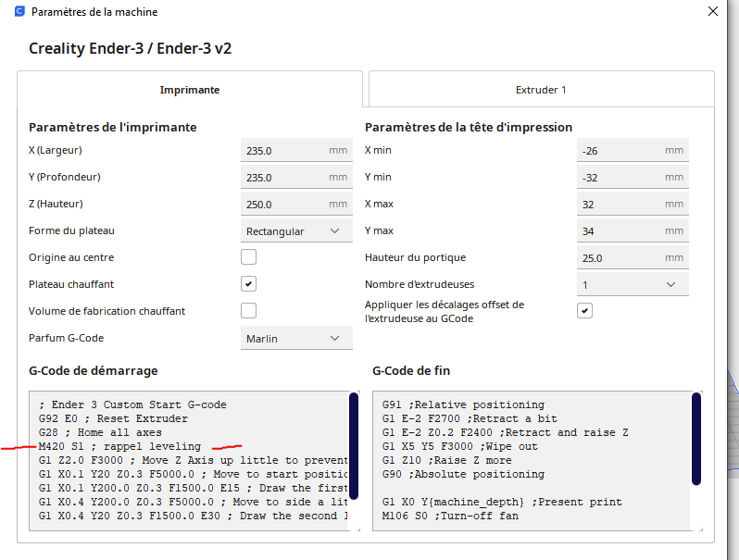The height and width of the screenshot is (560, 739).
Task: Click the 'G91 ;Relative positioning' end code line
Action: [x=463, y=404]
